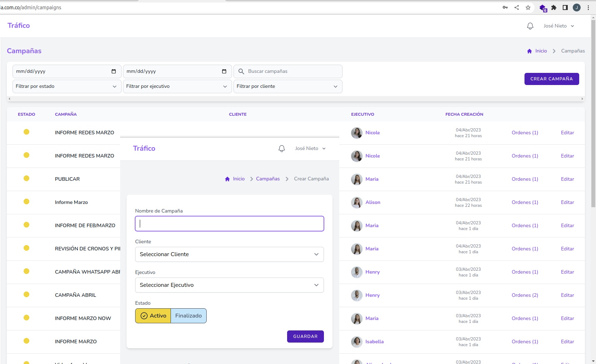Image resolution: width=596 pixels, height=364 pixels.
Task: Click the home icon in Crear Campaña breadcrumb
Action: point(227,179)
